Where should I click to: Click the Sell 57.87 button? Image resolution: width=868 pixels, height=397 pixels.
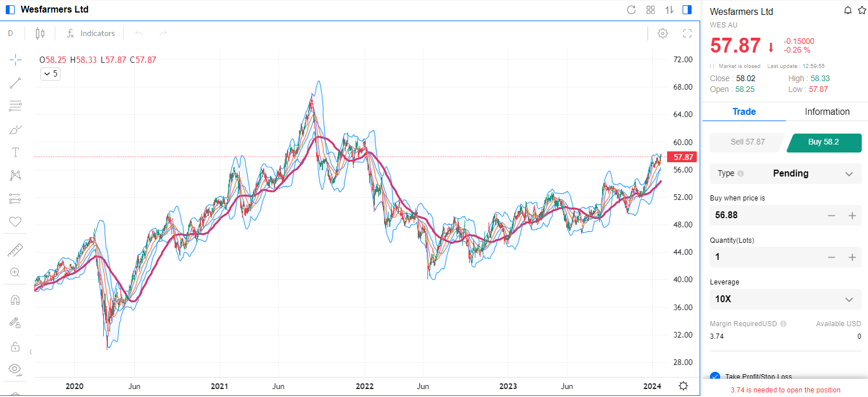point(747,142)
